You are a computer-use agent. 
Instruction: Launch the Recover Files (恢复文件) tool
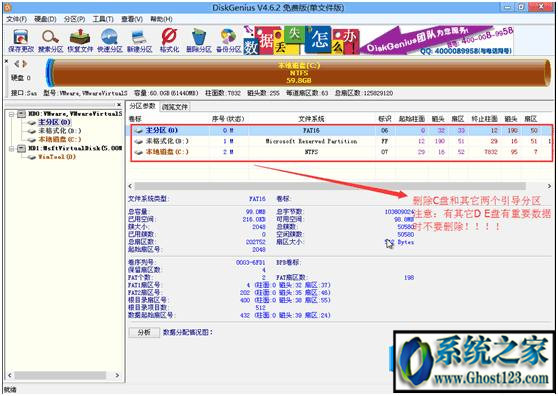(80, 41)
